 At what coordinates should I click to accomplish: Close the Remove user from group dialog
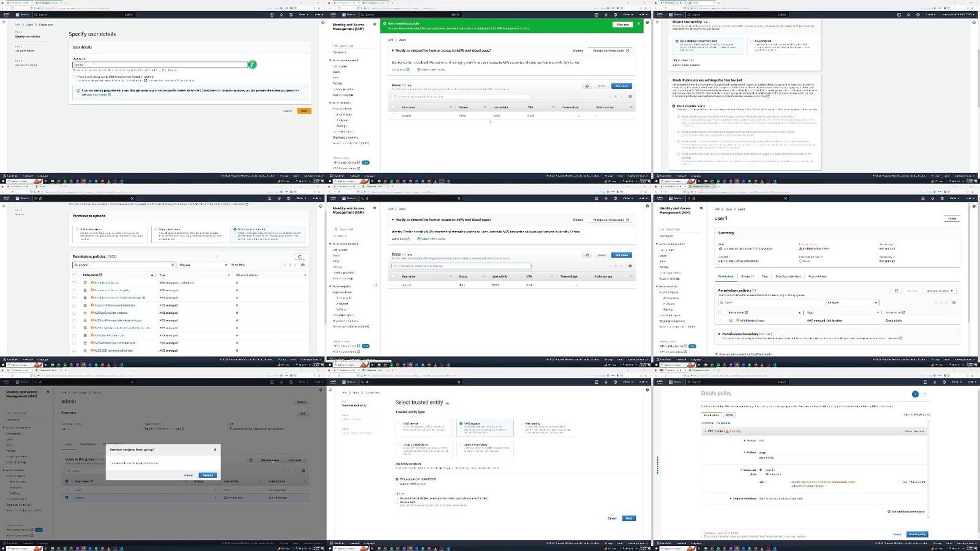click(215, 449)
